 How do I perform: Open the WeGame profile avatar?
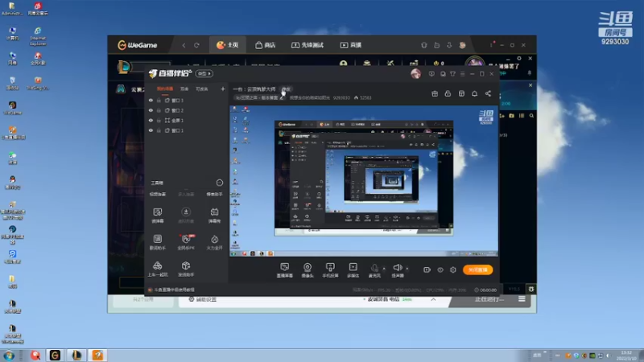pyautogui.click(x=462, y=45)
